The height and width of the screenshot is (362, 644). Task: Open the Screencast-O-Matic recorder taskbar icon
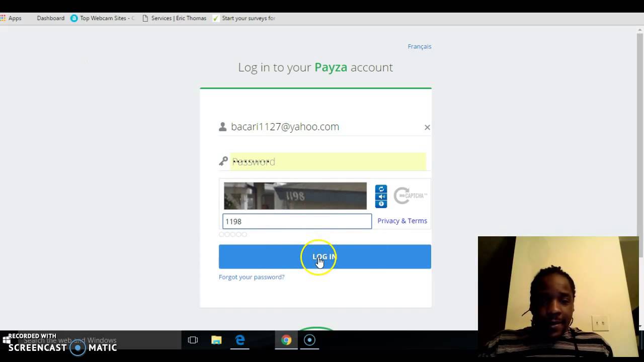[x=309, y=340]
